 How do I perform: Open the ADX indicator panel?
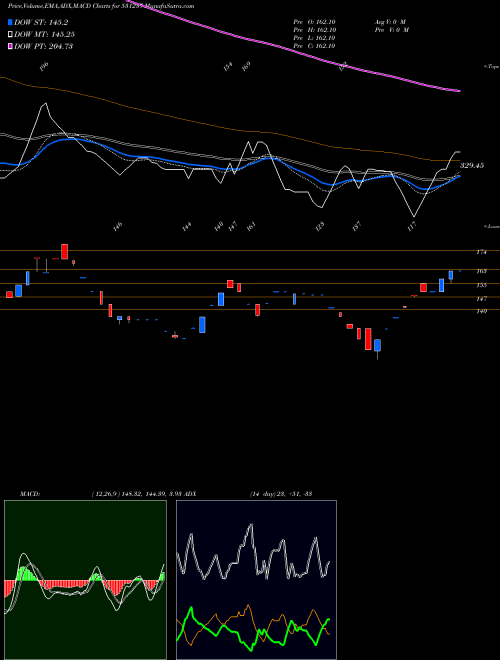coord(256,580)
